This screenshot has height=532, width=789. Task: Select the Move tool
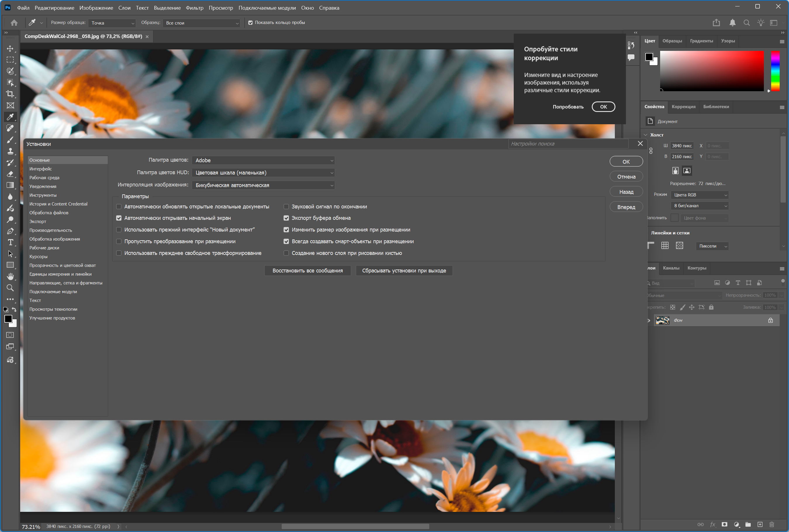(10, 49)
